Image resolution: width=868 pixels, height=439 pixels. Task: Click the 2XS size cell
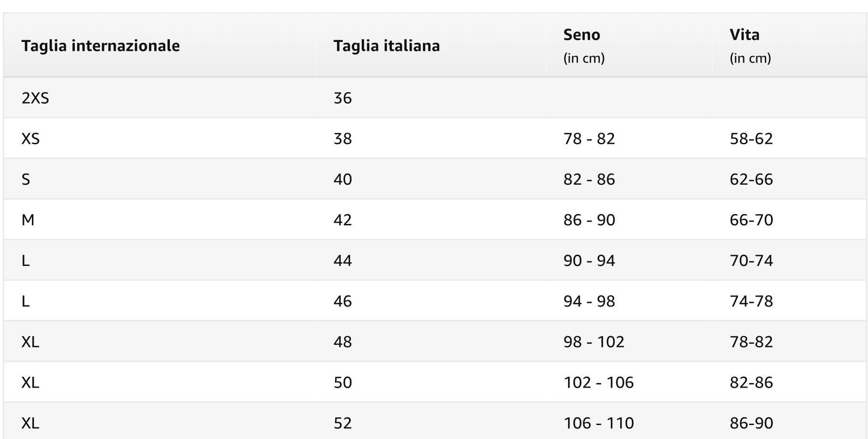click(x=35, y=98)
